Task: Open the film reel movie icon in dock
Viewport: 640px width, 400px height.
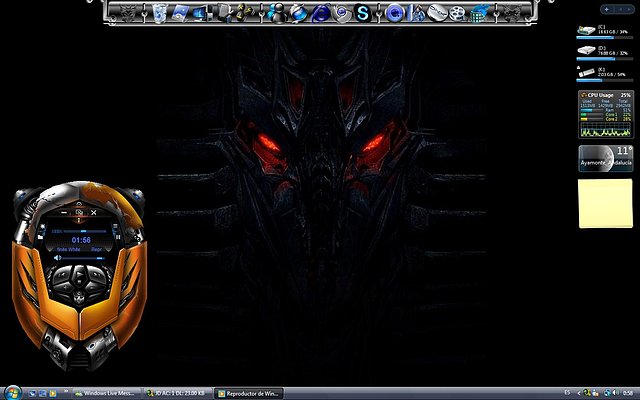Action: pyautogui.click(x=457, y=13)
